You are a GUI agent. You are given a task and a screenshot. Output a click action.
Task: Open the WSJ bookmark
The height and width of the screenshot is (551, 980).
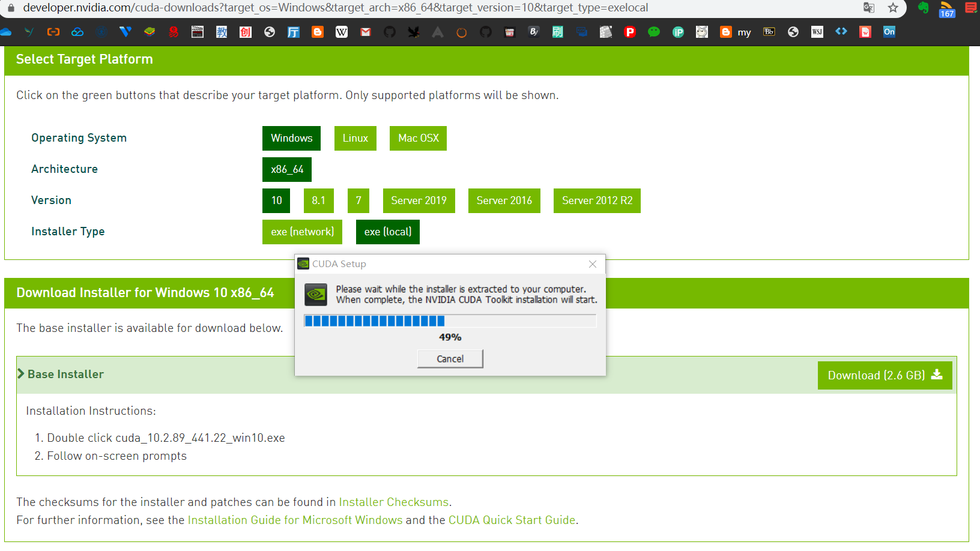[x=817, y=32]
